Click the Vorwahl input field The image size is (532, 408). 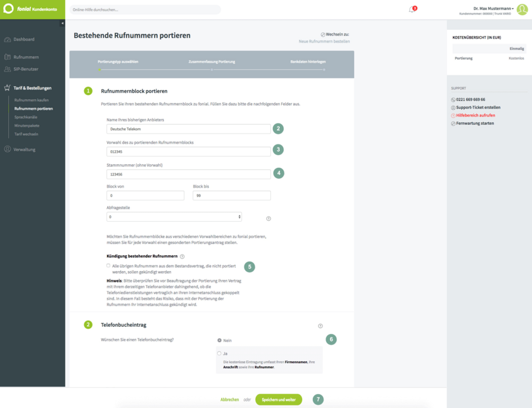pyautogui.click(x=189, y=151)
